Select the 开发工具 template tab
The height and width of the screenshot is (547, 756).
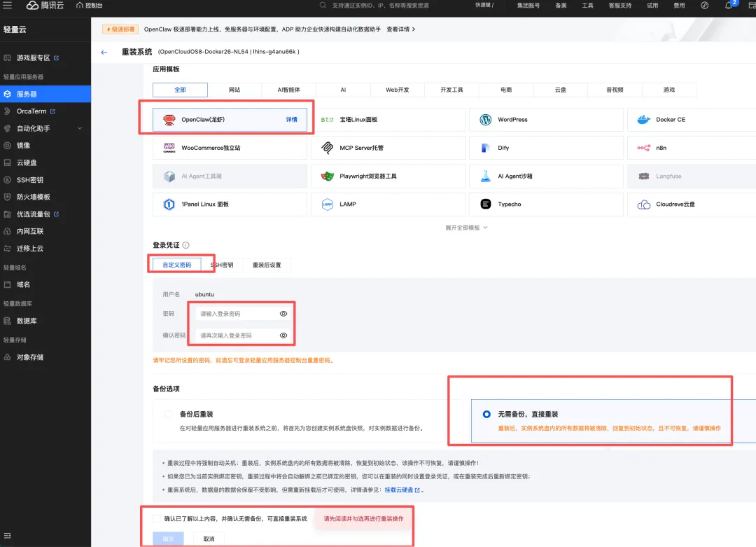click(x=451, y=90)
